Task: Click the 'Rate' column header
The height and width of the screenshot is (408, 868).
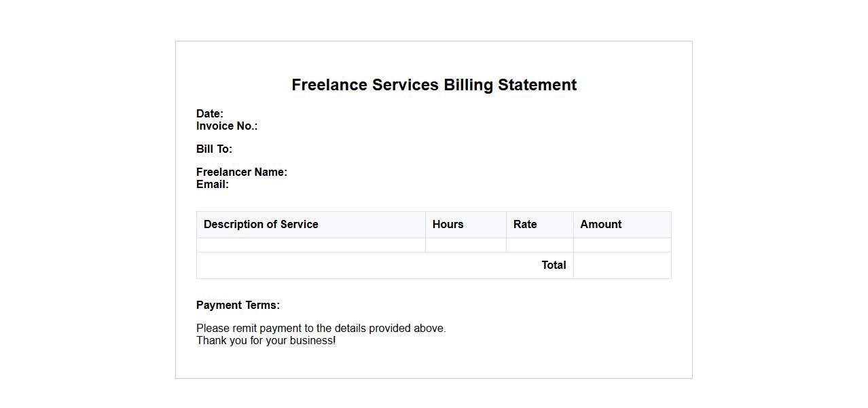Action: pyautogui.click(x=525, y=225)
